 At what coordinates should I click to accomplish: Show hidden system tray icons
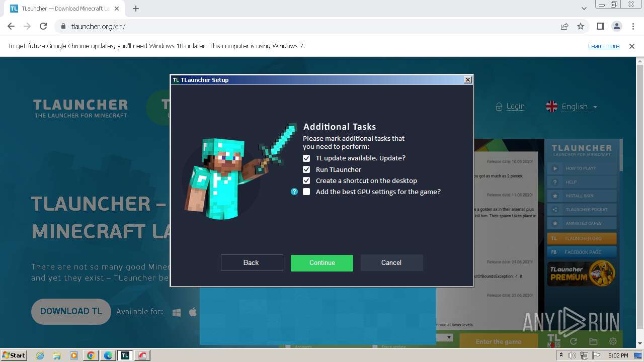(561, 355)
